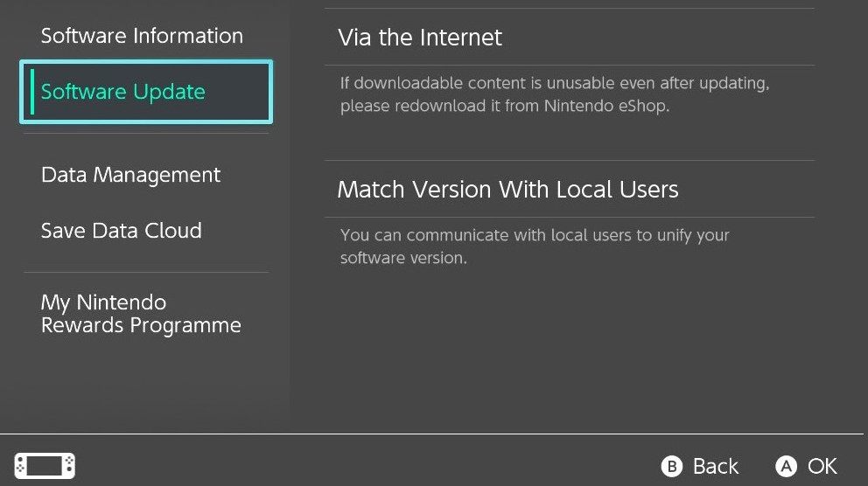This screenshot has width=868, height=486.
Task: Select Match Version With Local Users
Action: coord(569,189)
